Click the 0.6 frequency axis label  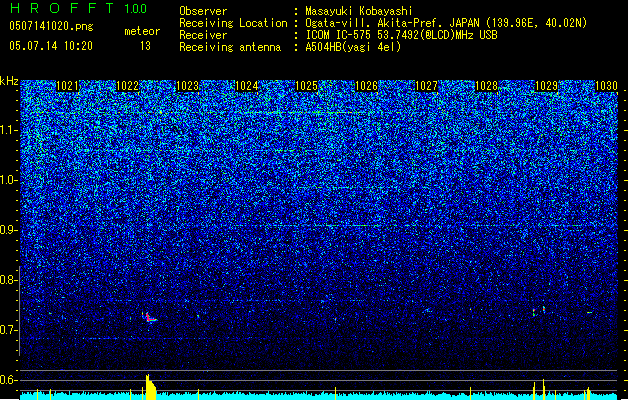click(9, 380)
